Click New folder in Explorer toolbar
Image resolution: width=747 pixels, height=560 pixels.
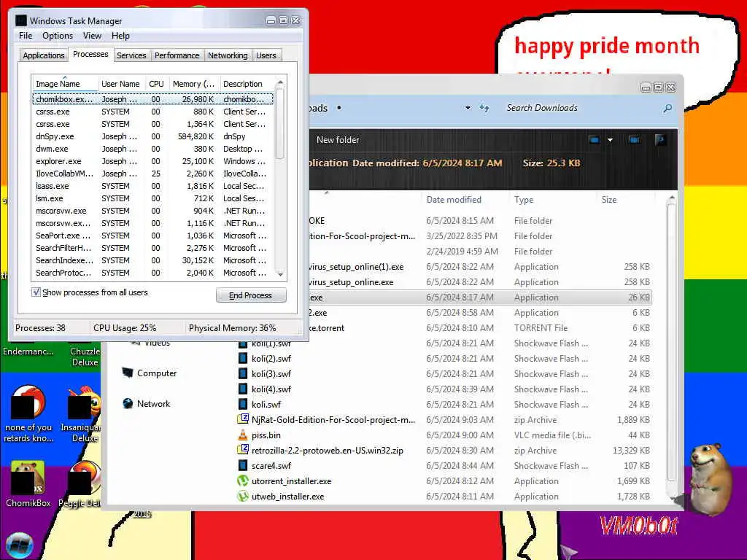click(x=338, y=140)
